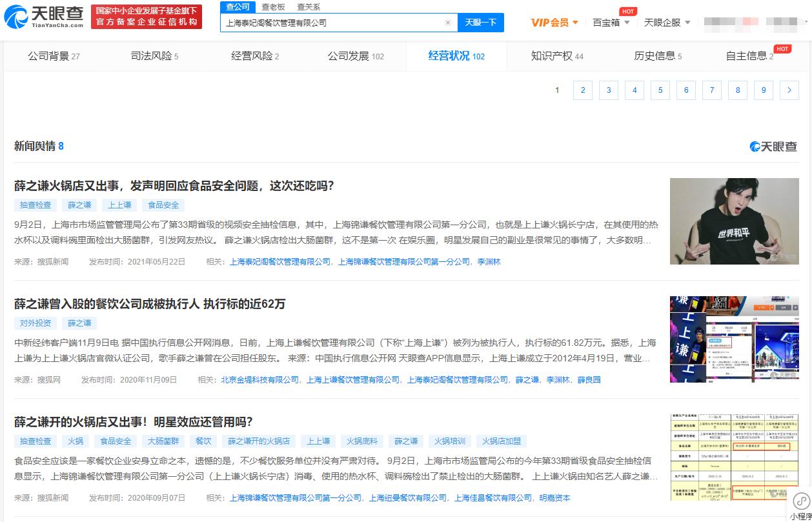Click 大肠菌群 tag
Viewport: 812px width, 522px height.
pyautogui.click(x=163, y=441)
